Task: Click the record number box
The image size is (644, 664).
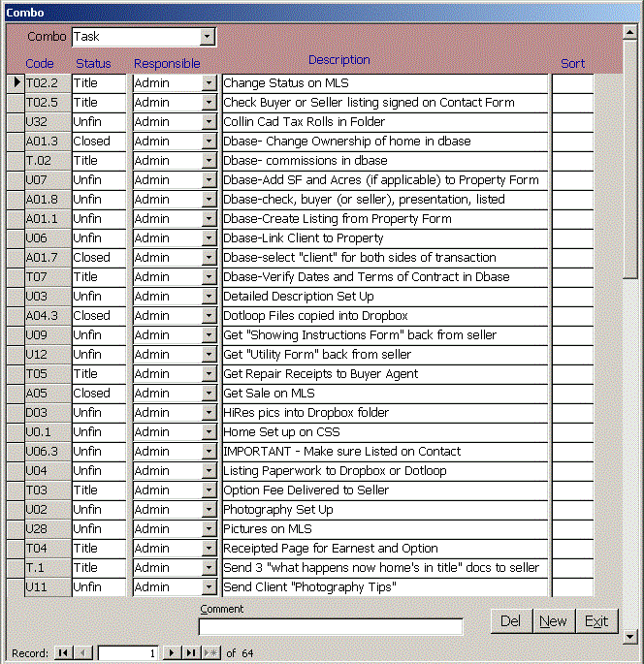Action: point(128,653)
